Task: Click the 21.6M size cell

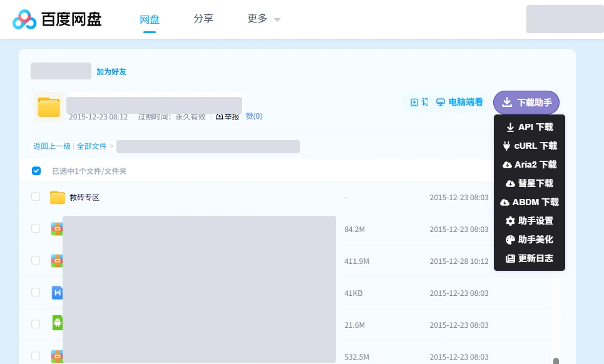Action: pyautogui.click(x=354, y=325)
